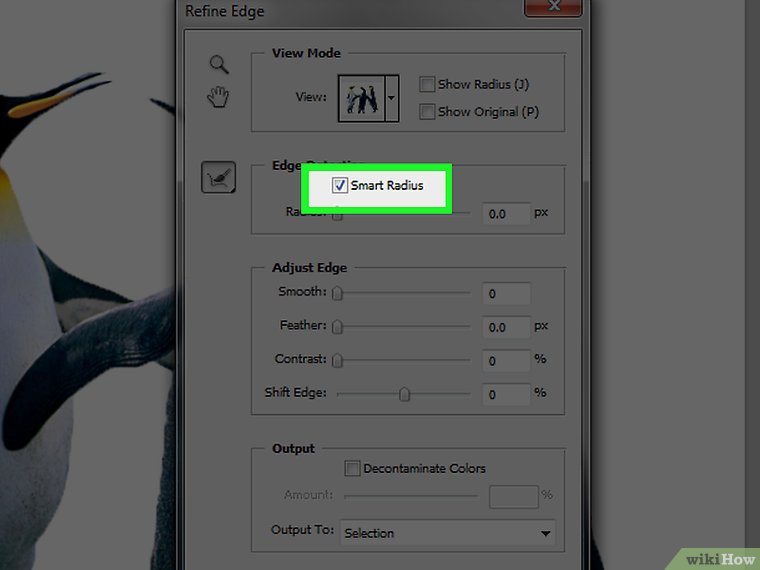Click the Feather px input field
Viewport: 760px width, 570px height.
[x=506, y=327]
